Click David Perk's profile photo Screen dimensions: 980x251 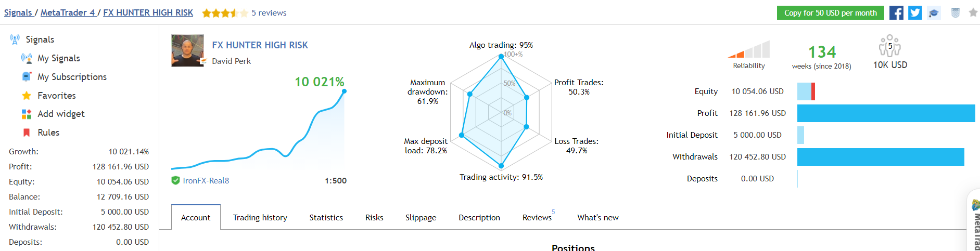pyautogui.click(x=187, y=50)
